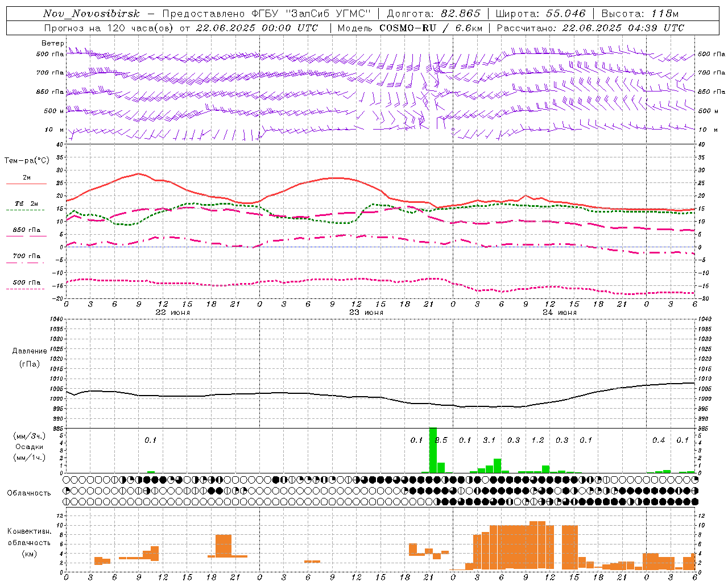Click the 'Td 2м' dew point legend entry
The width and height of the screenshot is (728, 582).
click(26, 203)
